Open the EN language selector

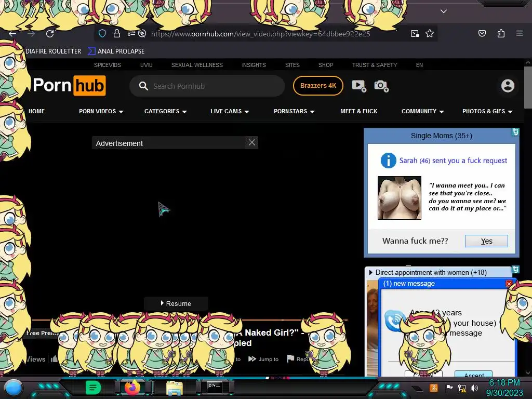pos(419,65)
